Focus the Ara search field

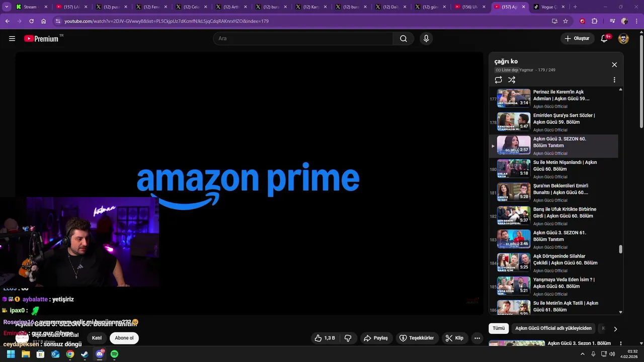tap(303, 39)
